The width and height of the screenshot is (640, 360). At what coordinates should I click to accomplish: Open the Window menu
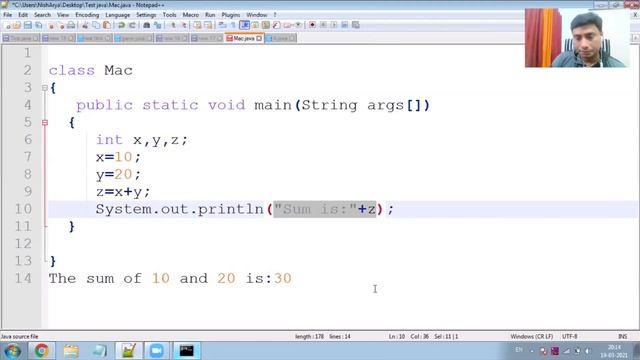(257, 15)
